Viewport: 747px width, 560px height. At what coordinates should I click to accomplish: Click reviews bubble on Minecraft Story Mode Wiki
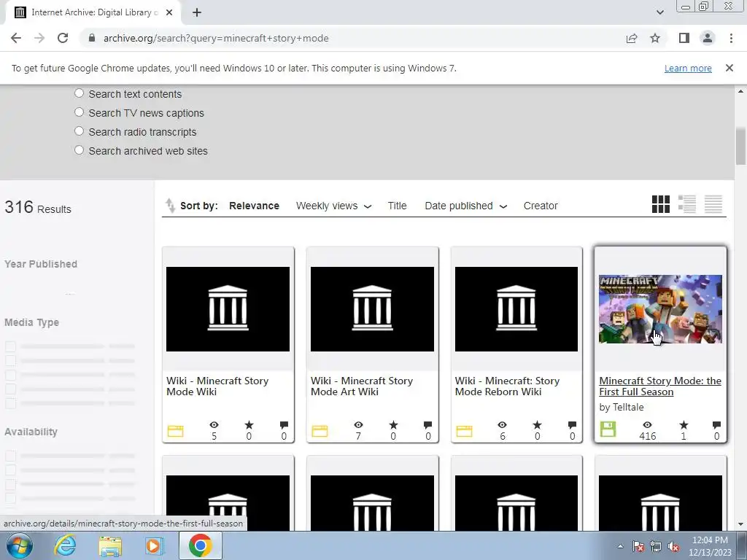284,425
